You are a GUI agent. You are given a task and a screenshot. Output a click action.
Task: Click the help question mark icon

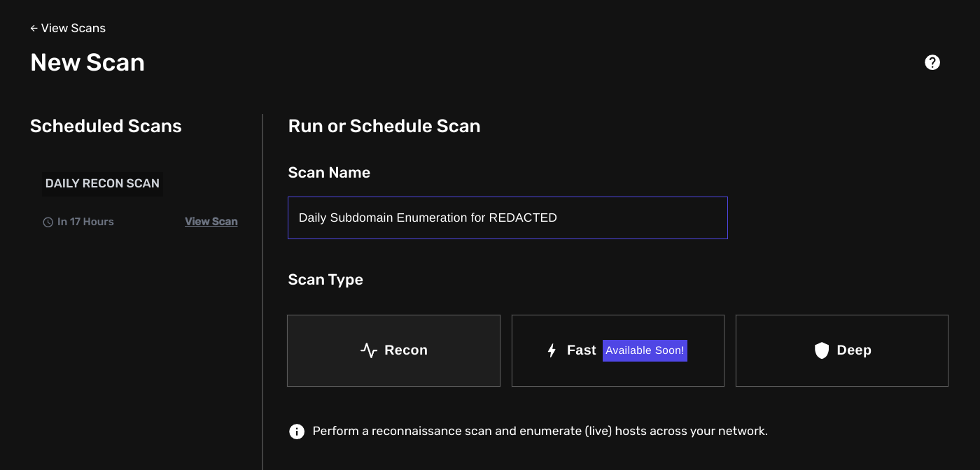932,62
